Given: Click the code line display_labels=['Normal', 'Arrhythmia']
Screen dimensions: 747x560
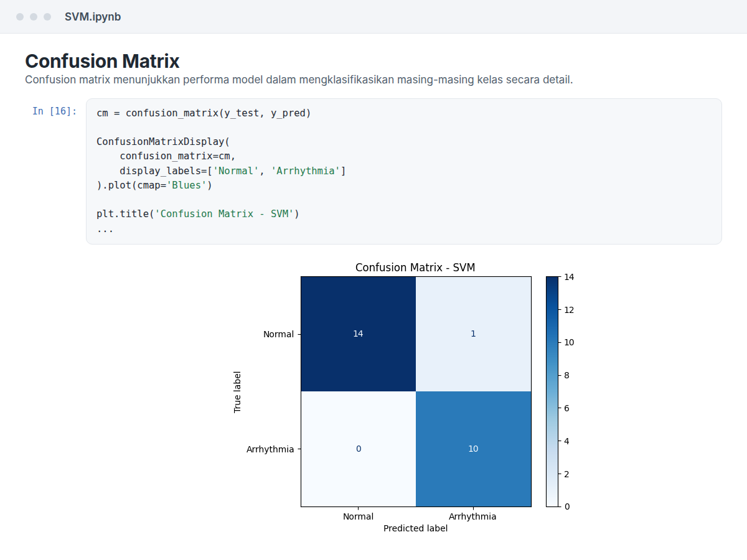Looking at the screenshot, I should 233,170.
